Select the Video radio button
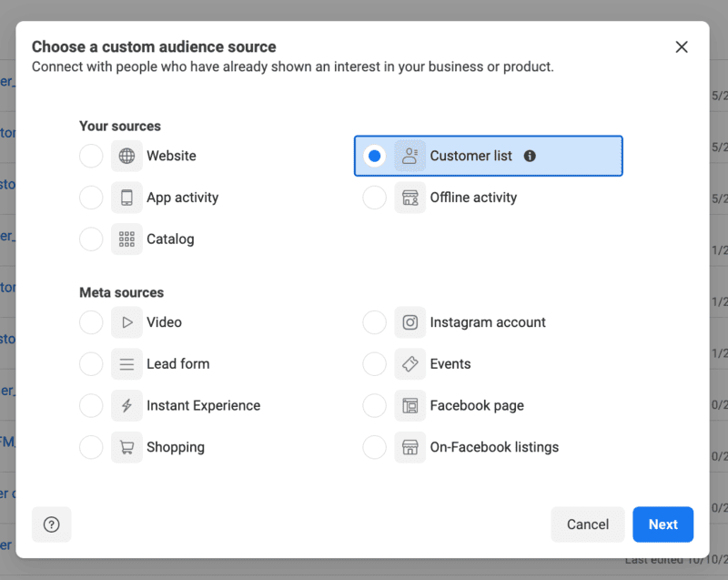Screen dimensions: 728x580 [x=91, y=322]
